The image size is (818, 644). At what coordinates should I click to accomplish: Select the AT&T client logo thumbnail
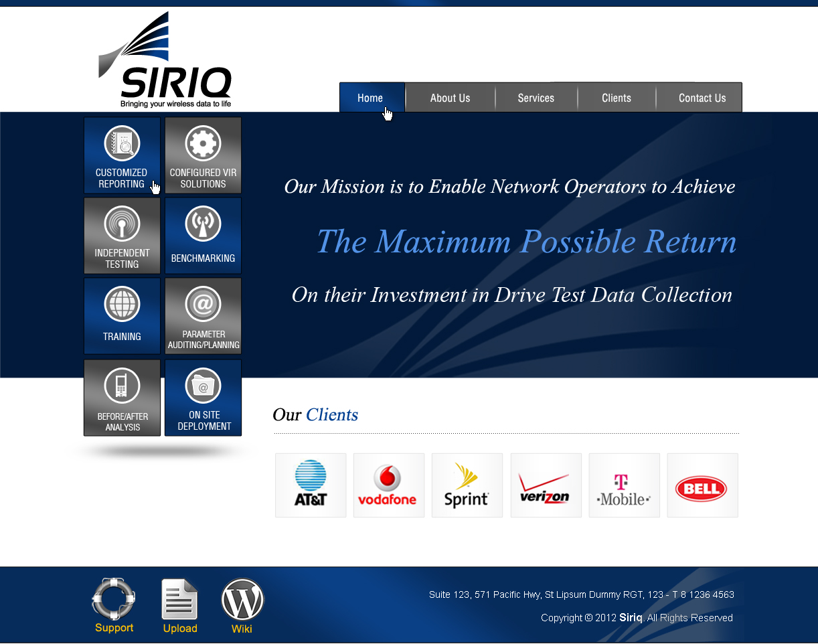311,485
